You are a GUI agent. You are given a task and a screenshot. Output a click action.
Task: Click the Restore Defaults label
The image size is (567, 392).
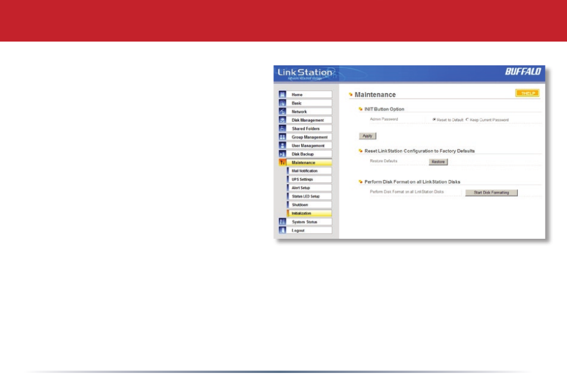click(x=383, y=161)
